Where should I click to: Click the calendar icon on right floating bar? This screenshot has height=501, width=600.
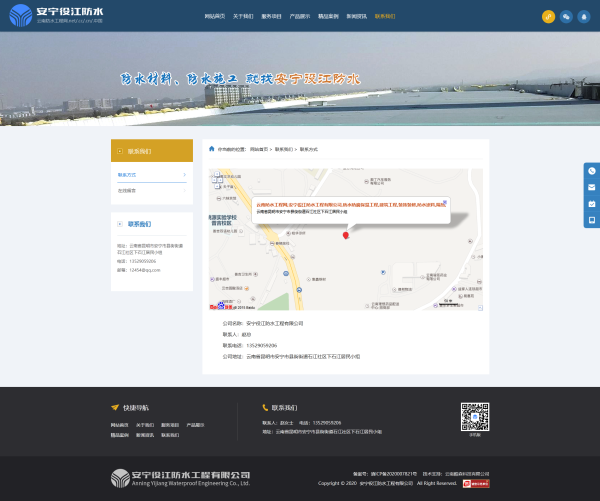click(x=592, y=204)
